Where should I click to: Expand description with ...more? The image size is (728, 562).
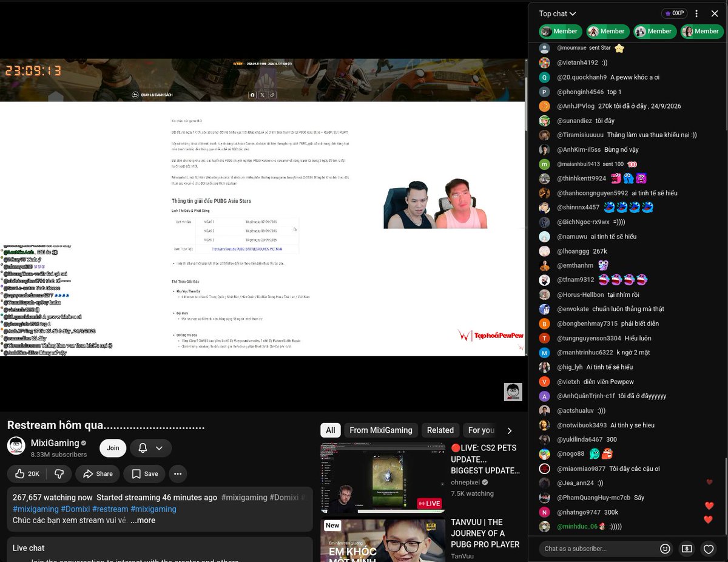pos(143,520)
